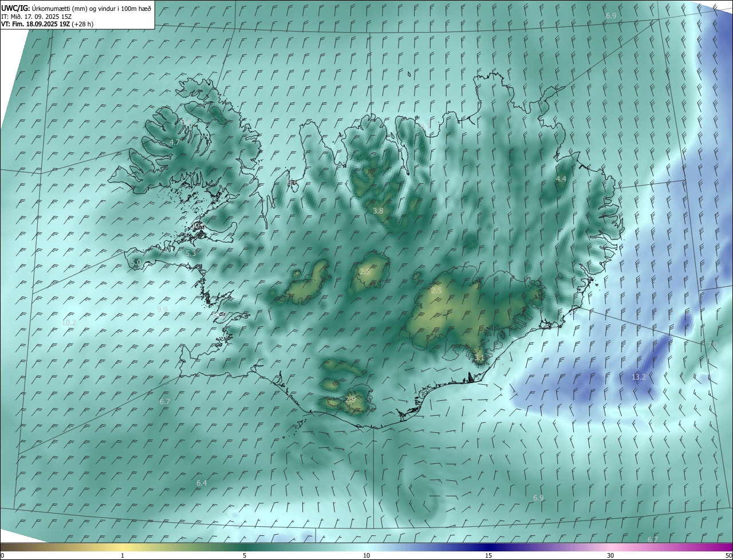Click the color scale tick labeled 15
Viewport: 733px width, 560px height.
[488, 555]
